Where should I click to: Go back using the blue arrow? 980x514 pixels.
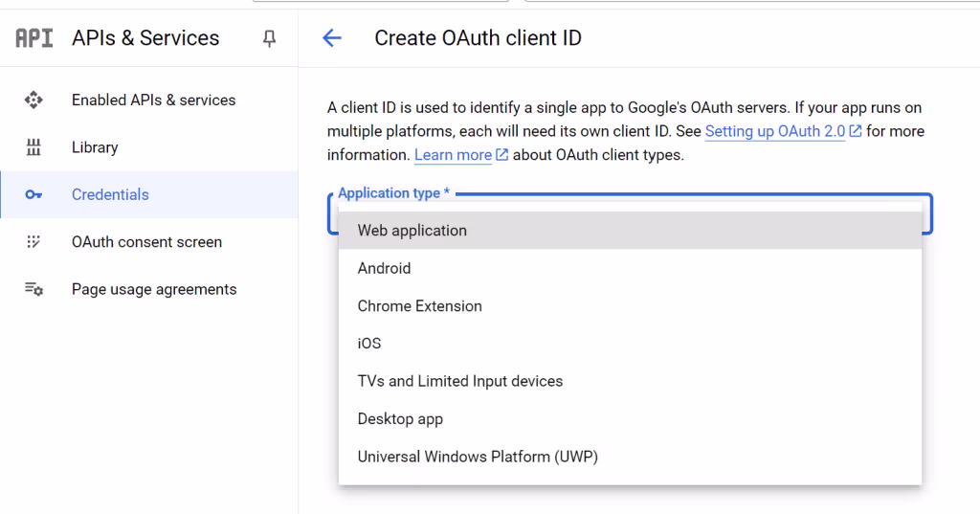pyautogui.click(x=332, y=38)
